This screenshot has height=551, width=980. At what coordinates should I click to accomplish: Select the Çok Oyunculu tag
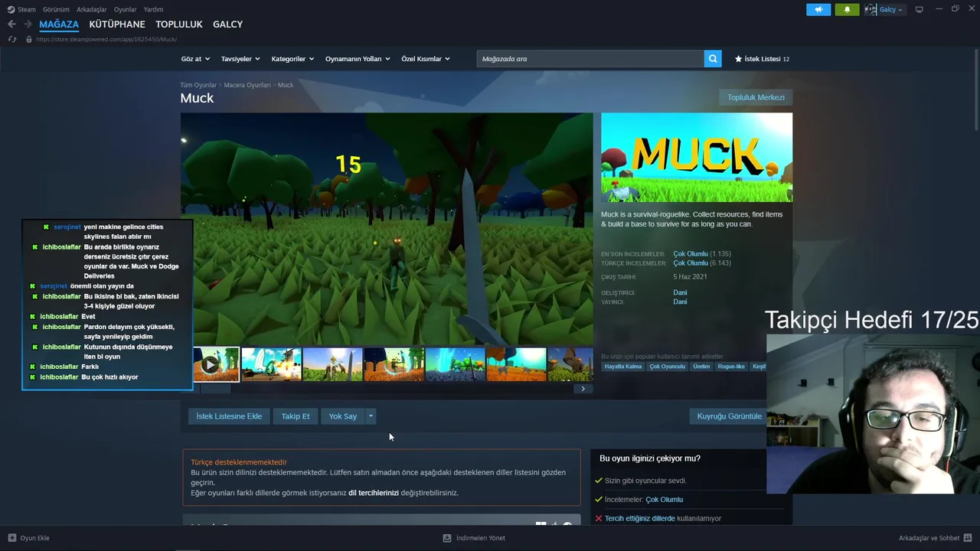(668, 367)
